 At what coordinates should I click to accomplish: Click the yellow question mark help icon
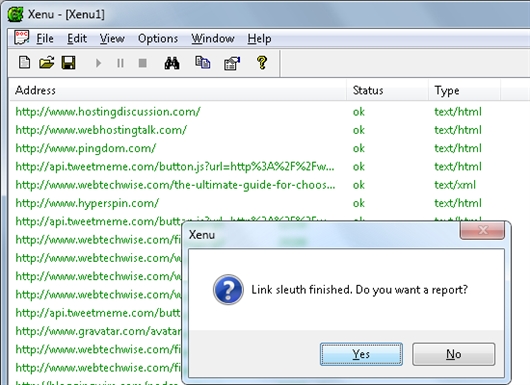pyautogui.click(x=262, y=63)
